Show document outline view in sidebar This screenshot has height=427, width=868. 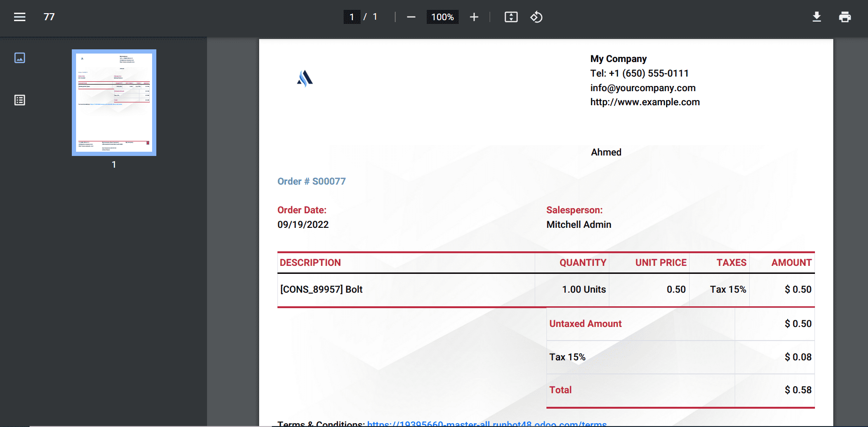pyautogui.click(x=20, y=100)
